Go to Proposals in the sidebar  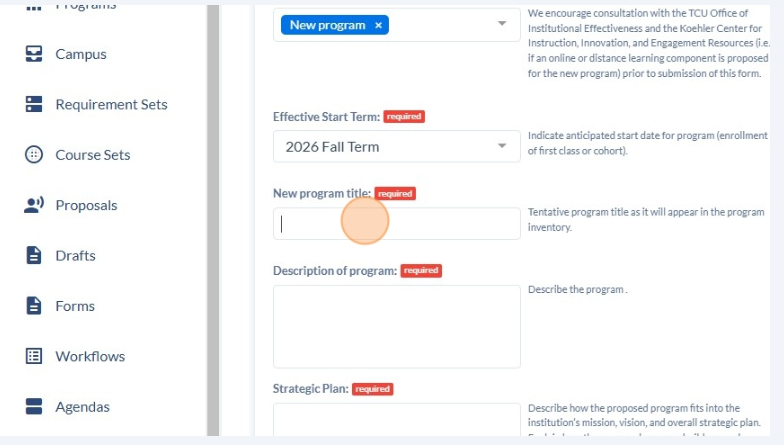(x=86, y=206)
